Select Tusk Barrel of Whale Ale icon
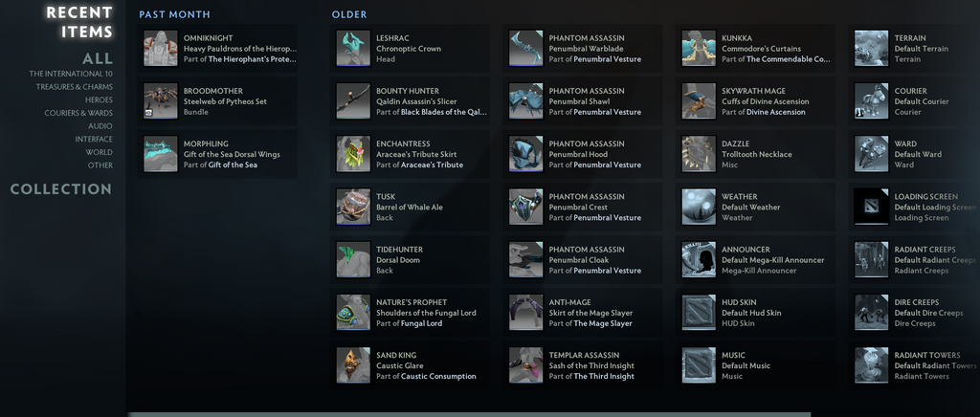Image resolution: width=980 pixels, height=417 pixels. 353,207
